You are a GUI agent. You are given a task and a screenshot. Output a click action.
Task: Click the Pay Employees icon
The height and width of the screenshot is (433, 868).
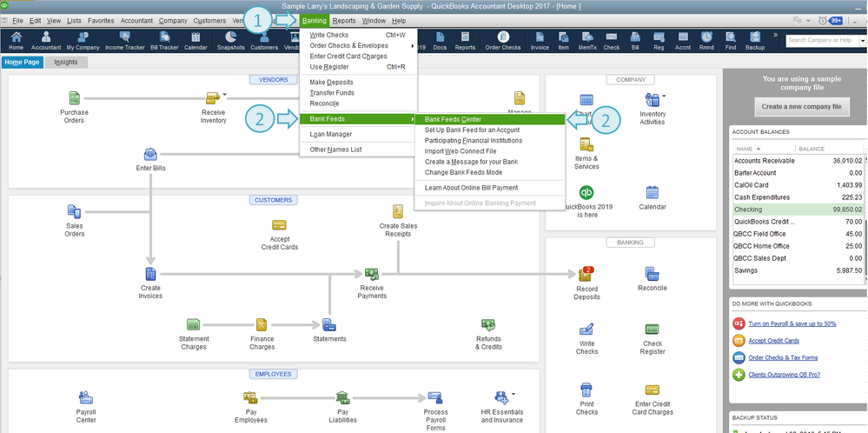pyautogui.click(x=250, y=397)
